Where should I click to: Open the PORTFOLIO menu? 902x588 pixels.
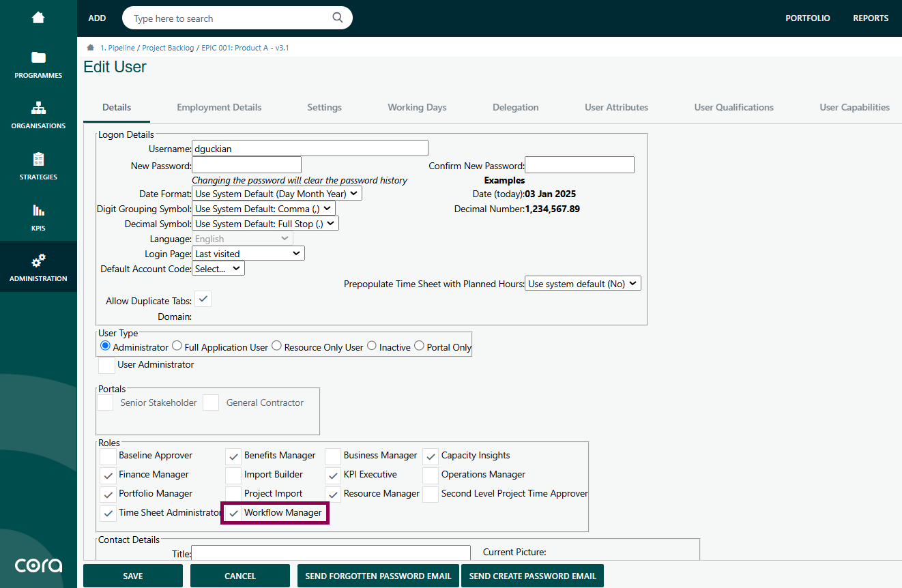coord(808,18)
